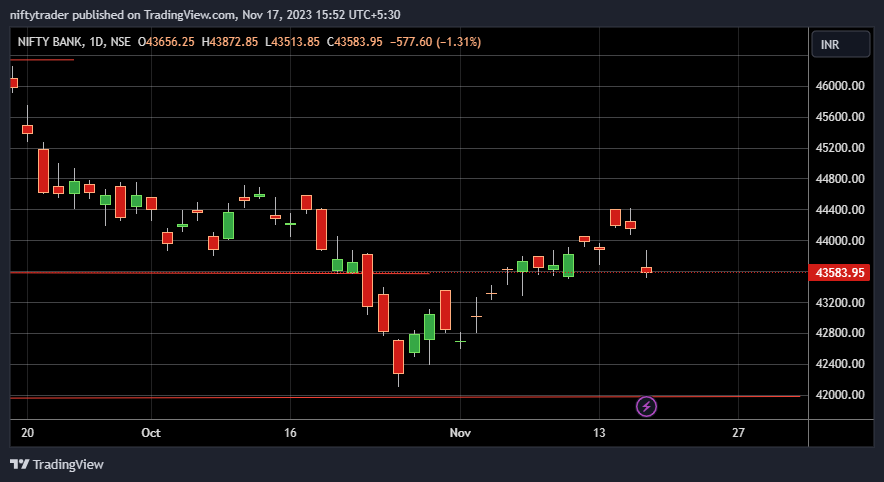This screenshot has height=482, width=884.
Task: Click the 13 date label on time axis
Action: 599,433
